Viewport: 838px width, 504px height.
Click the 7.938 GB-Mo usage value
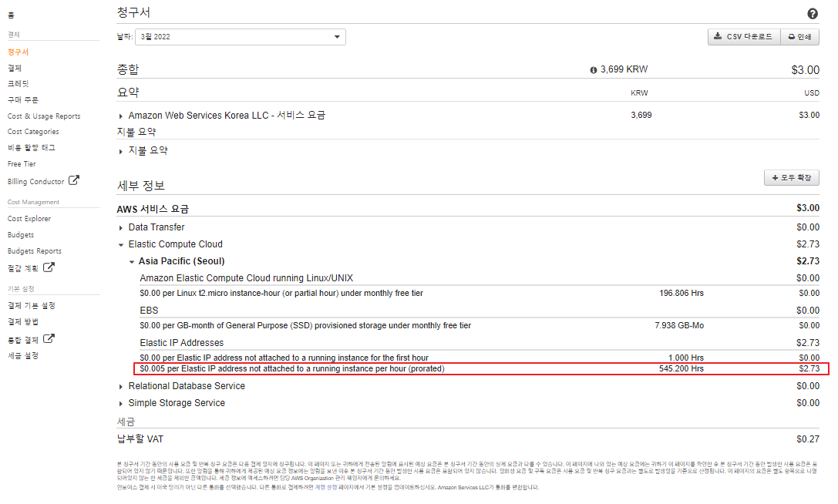pyautogui.click(x=679, y=325)
